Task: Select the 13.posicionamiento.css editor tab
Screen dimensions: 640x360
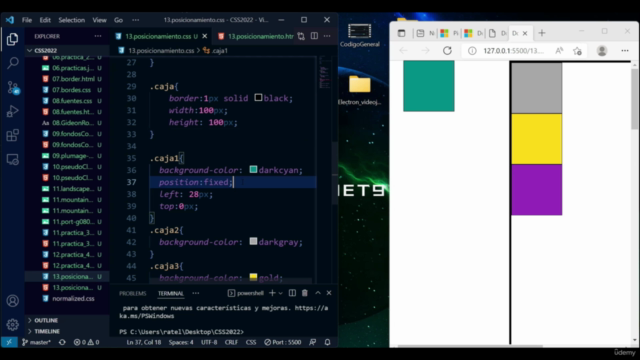Action: [157, 36]
